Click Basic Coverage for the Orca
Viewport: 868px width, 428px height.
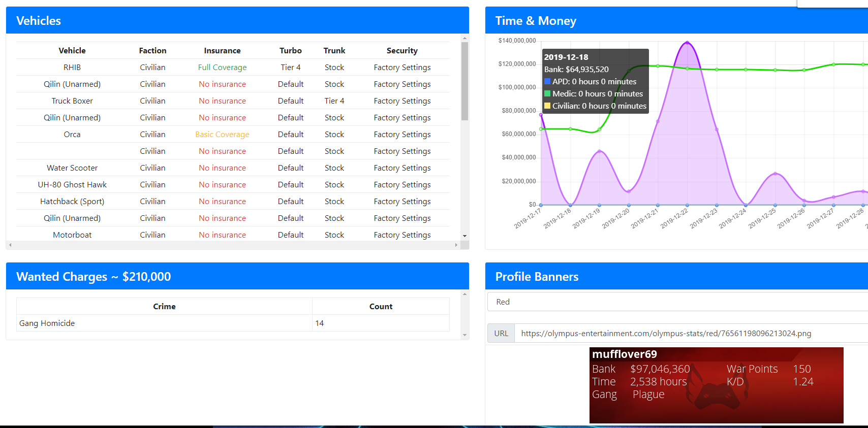pos(222,135)
